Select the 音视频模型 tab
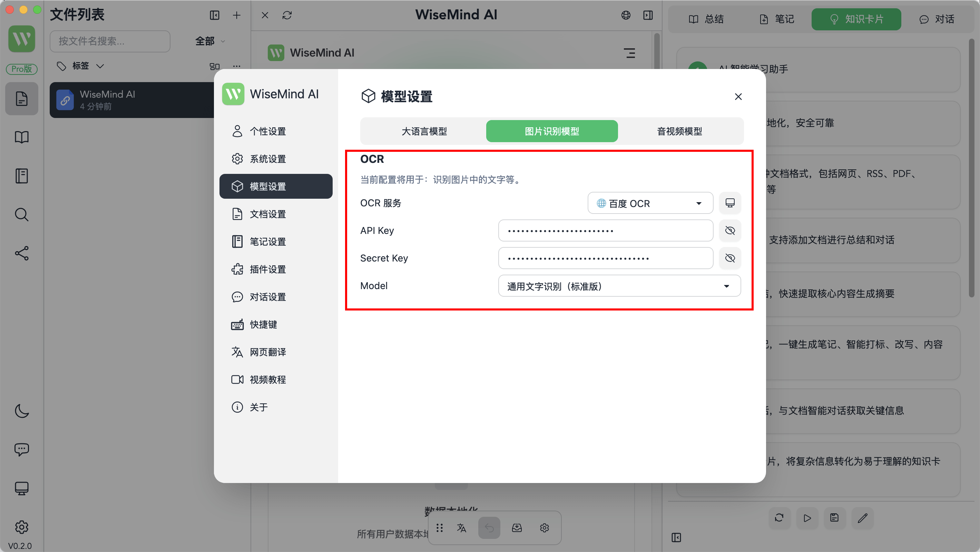Viewport: 980px width, 552px height. click(x=679, y=131)
